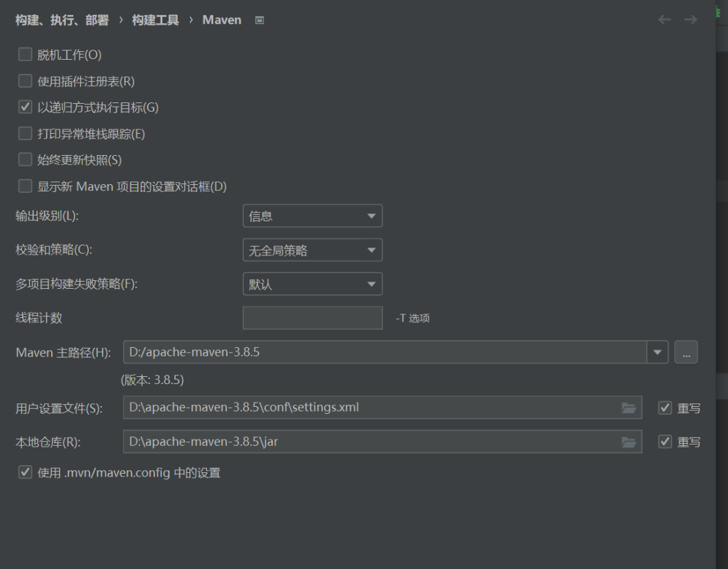Image resolution: width=728 pixels, height=569 pixels.
Task: Expand Maven 主路径 dropdown arrow
Action: coord(657,351)
